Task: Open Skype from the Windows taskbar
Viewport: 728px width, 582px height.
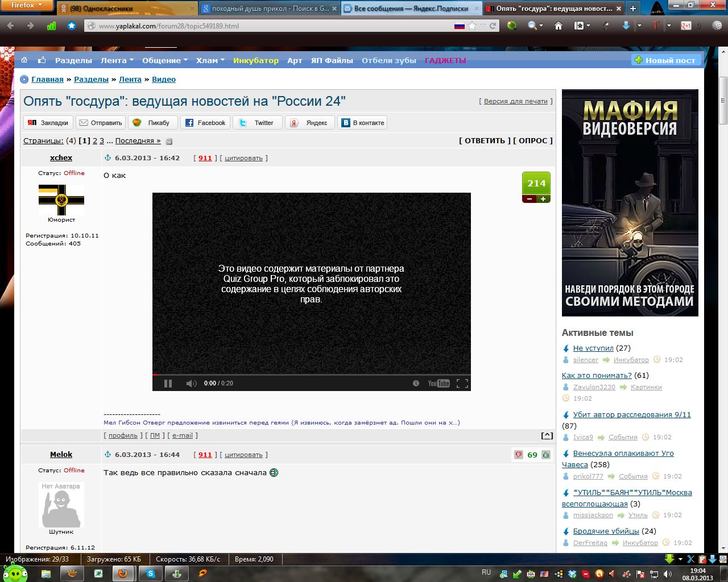Action: [151, 573]
